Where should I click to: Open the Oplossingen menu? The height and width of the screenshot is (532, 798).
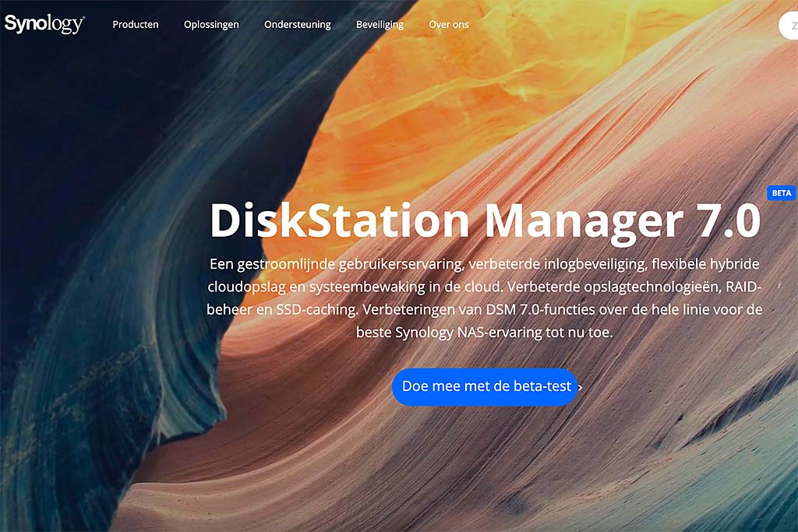coord(211,24)
